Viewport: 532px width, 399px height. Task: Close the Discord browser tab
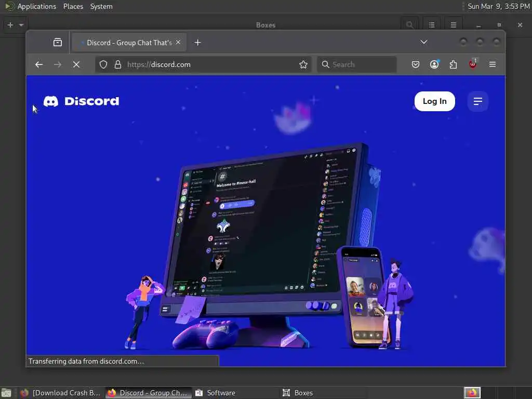(x=178, y=43)
